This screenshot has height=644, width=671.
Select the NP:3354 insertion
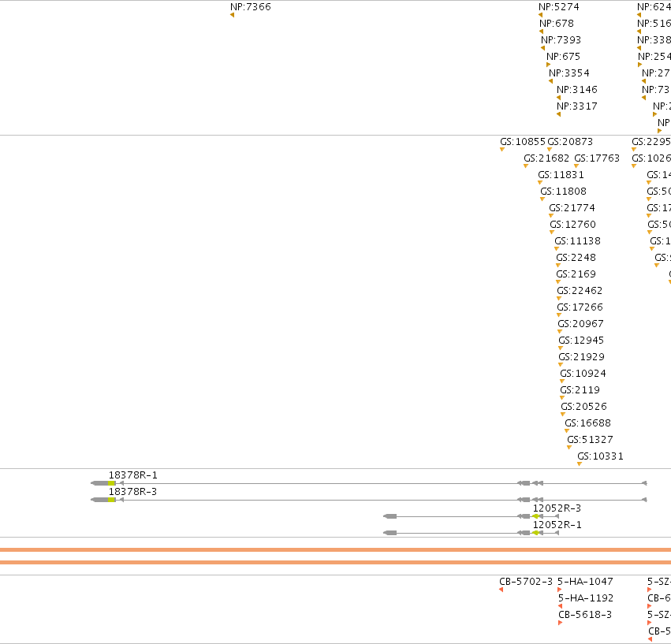click(550, 81)
